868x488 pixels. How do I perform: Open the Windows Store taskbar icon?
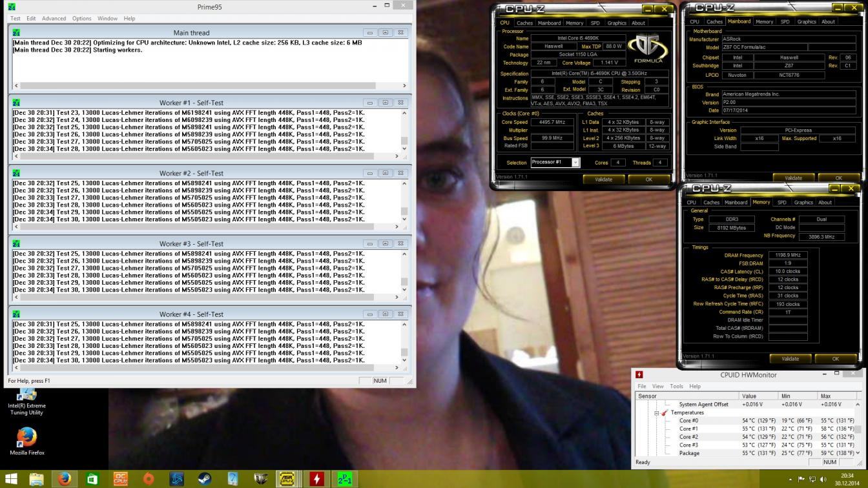click(92, 479)
